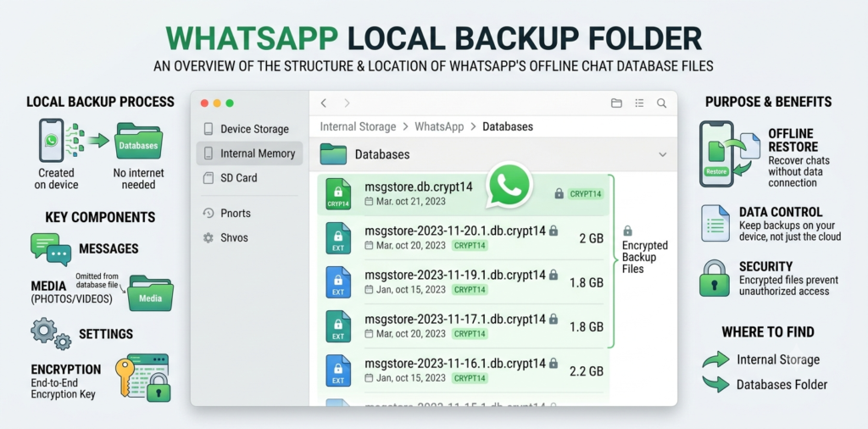Click the green Media folder icon
This screenshot has width=868, height=429.
[151, 293]
